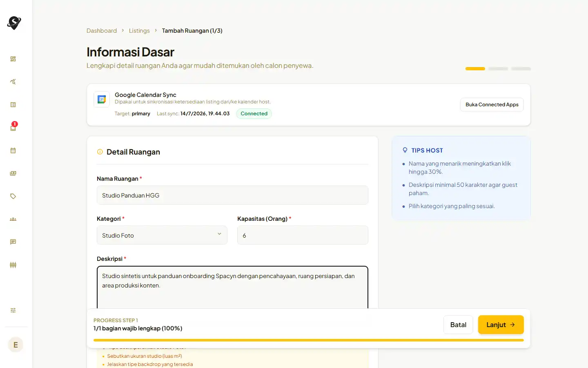Click the 1/1 bagian wajib lengkap text
This screenshot has height=368, width=588.
(x=138, y=328)
